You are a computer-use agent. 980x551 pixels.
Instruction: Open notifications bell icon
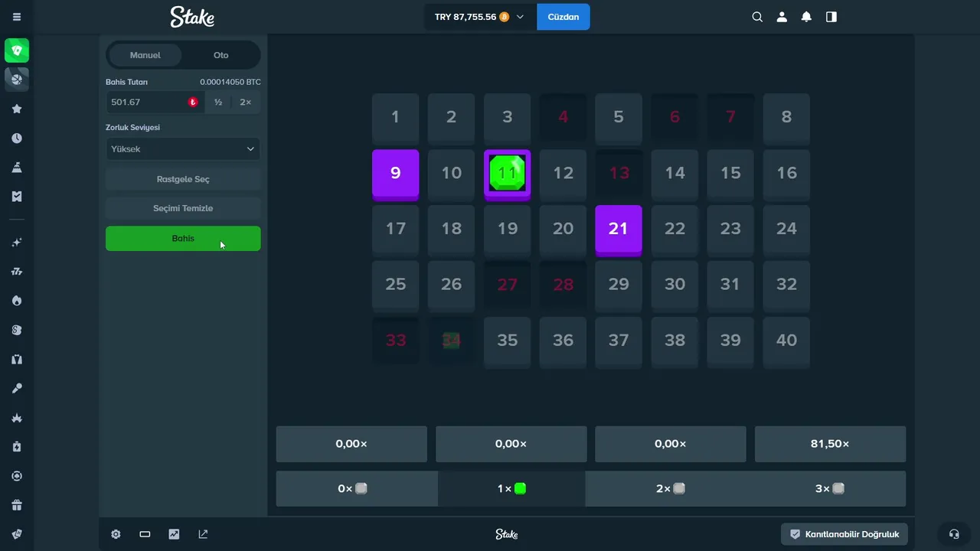806,17
